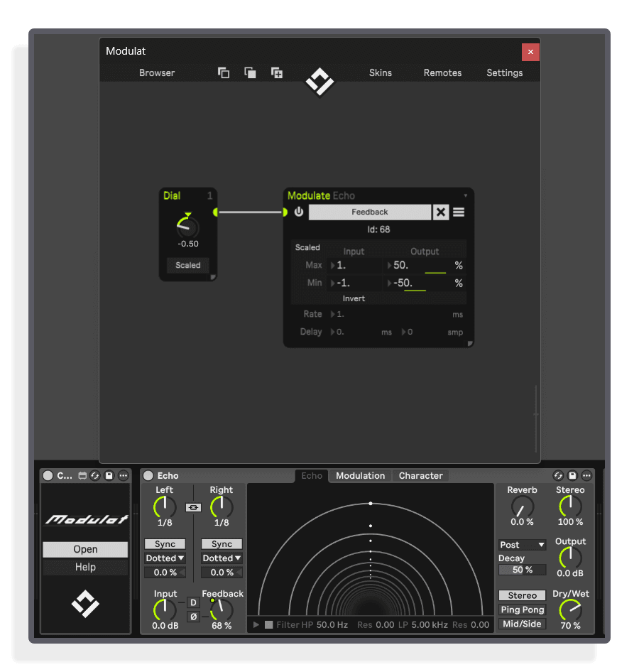639x672 pixels.
Task: Switch to the Modulation tab
Action: (360, 476)
